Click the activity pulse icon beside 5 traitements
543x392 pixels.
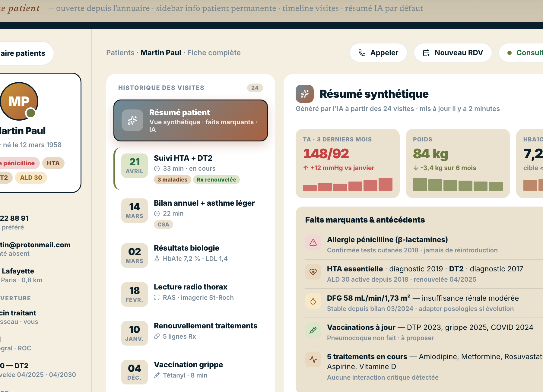point(313,359)
